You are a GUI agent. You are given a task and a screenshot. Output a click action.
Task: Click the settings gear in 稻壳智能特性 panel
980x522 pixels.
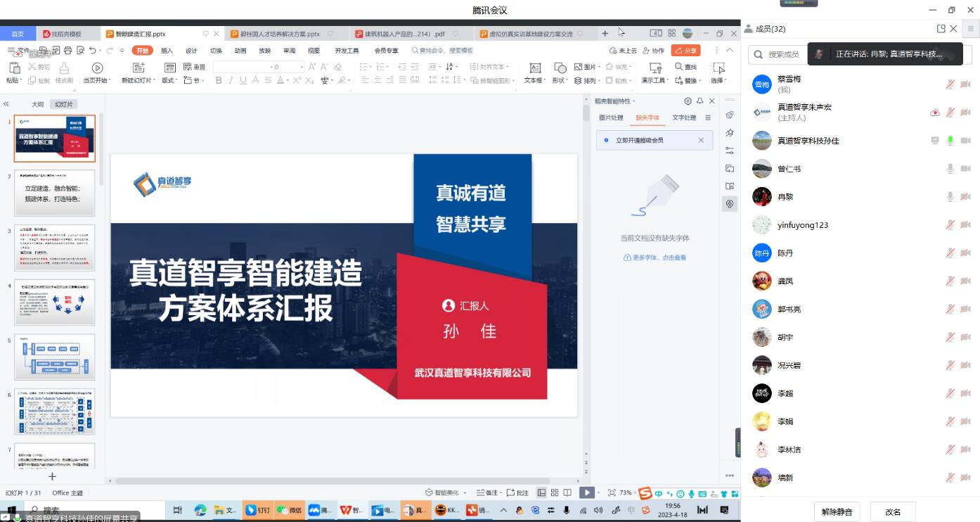coord(688,101)
